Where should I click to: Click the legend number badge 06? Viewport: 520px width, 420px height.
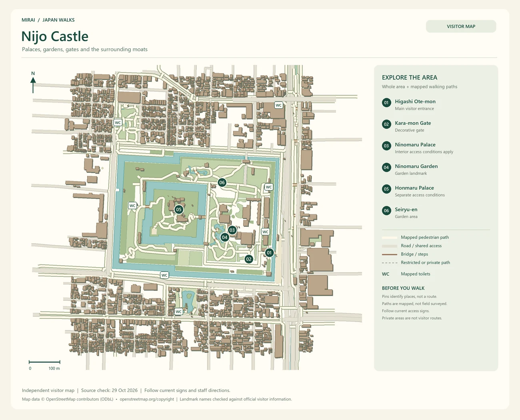386,211
